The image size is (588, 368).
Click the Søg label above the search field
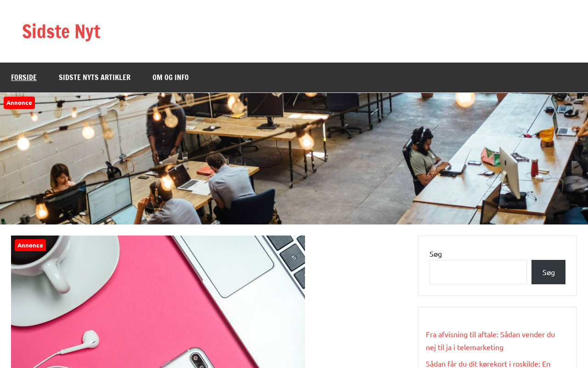point(435,253)
